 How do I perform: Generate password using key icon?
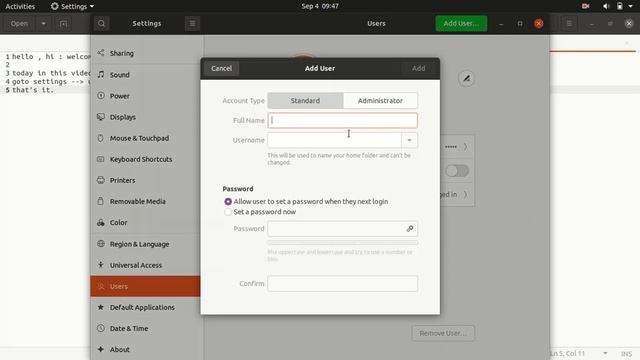click(410, 229)
